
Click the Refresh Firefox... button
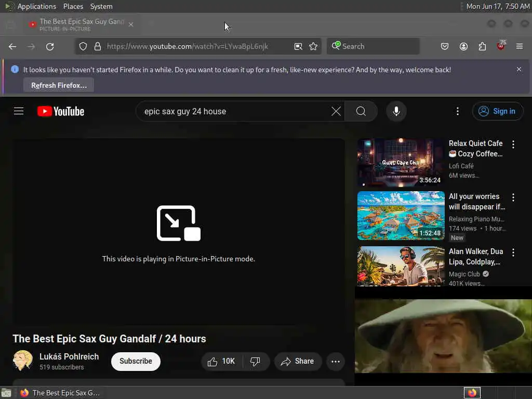pos(59,85)
